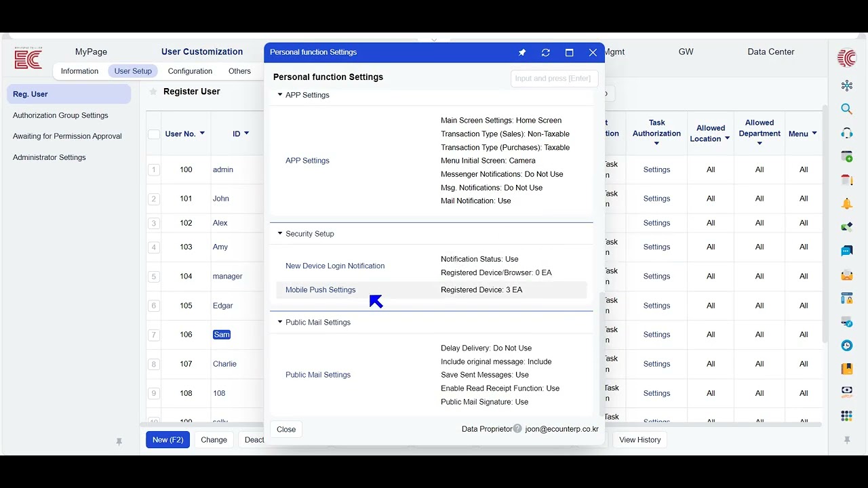
Task: Open the search tool in right sidebar
Action: 846,109
